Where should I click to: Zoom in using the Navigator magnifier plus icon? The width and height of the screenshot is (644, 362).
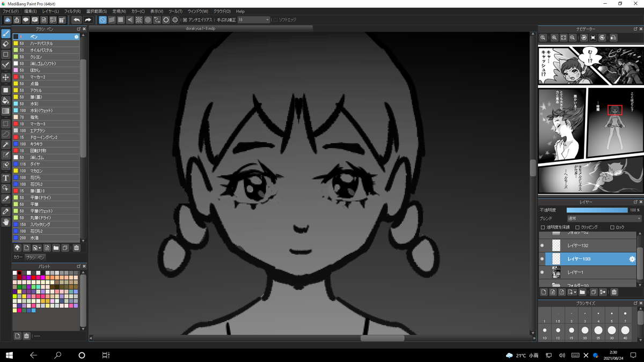pos(553,38)
